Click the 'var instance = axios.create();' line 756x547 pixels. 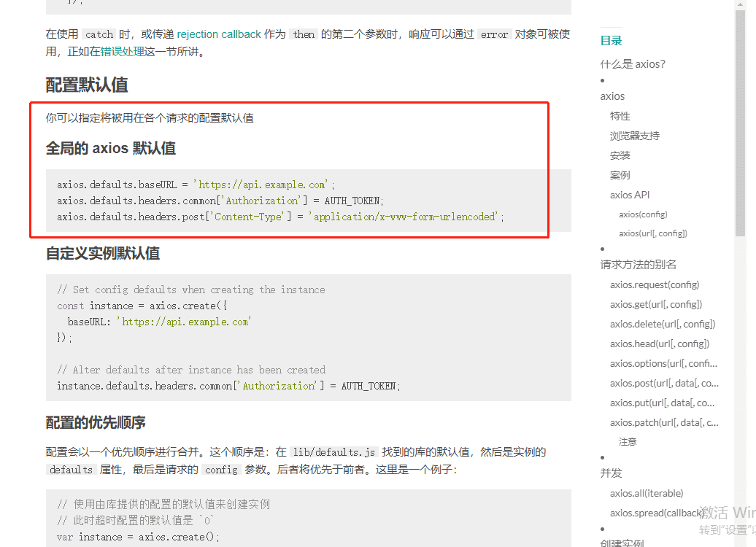click(x=139, y=538)
